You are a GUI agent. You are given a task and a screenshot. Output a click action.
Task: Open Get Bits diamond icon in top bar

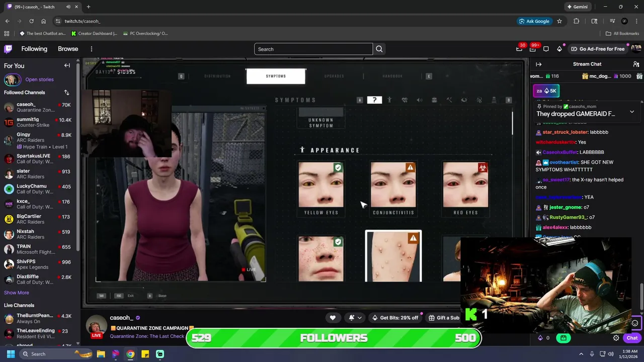click(559, 49)
